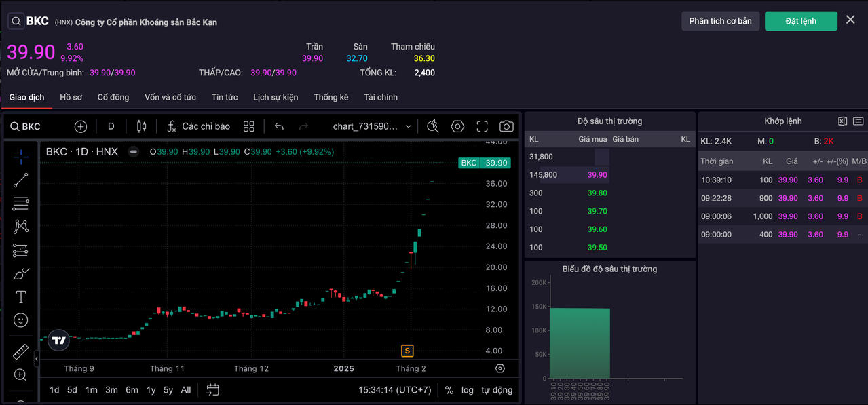Export matched orders to Excel
The image size is (868, 405).
[842, 121]
